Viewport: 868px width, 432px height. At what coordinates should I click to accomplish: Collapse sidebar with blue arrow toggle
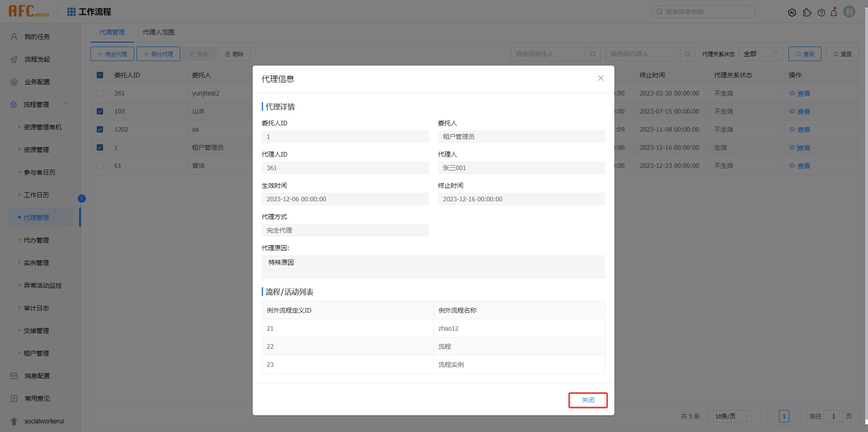click(x=82, y=198)
